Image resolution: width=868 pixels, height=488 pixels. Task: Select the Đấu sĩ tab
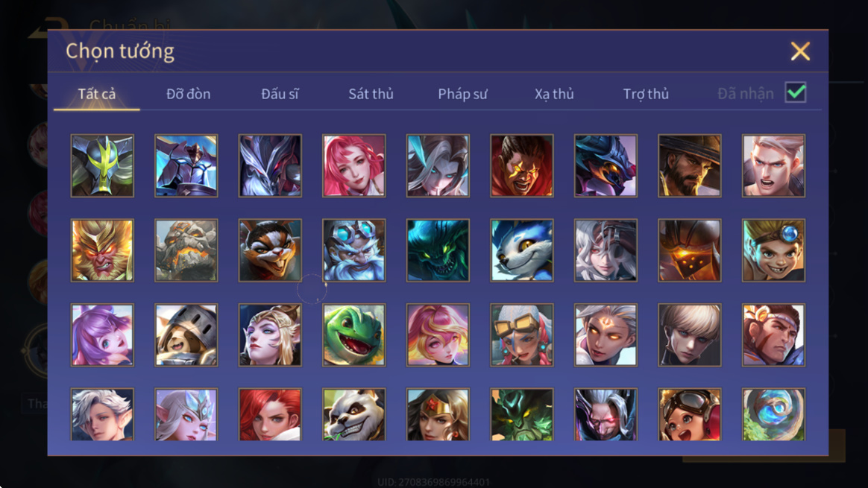tap(280, 94)
